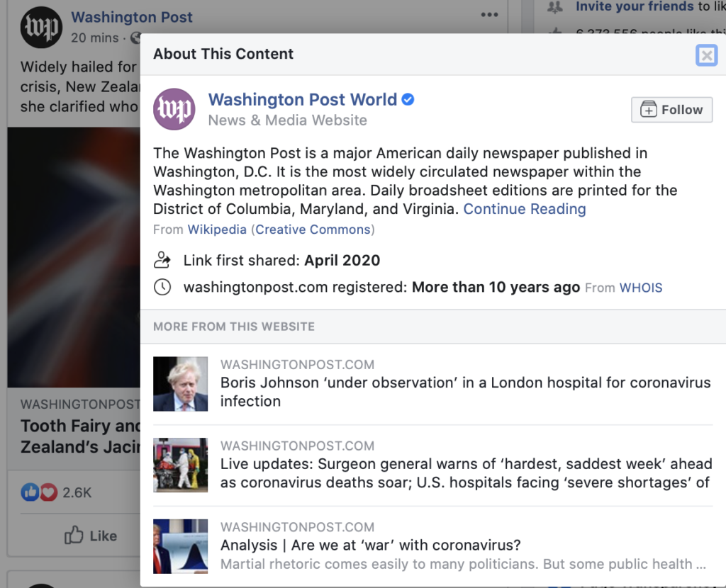The image size is (726, 588).
Task: Click the black Washington Post profile avatar
Action: pos(41,27)
